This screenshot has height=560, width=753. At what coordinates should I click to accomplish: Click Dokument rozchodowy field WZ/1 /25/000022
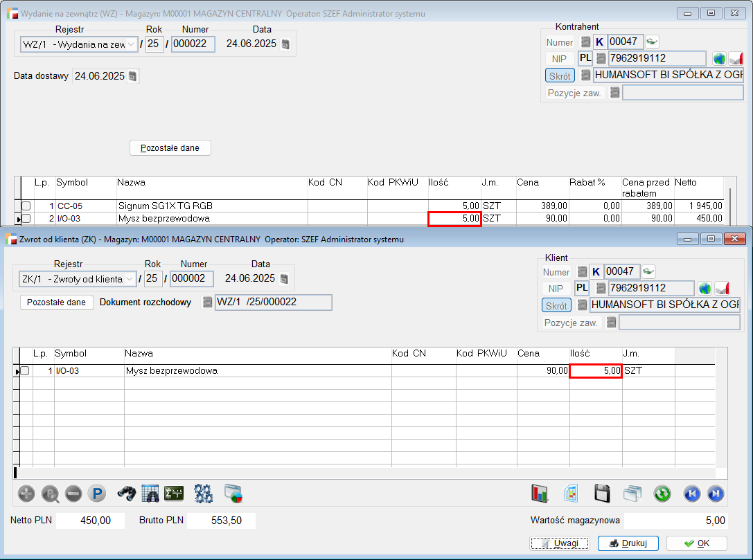[x=273, y=302]
